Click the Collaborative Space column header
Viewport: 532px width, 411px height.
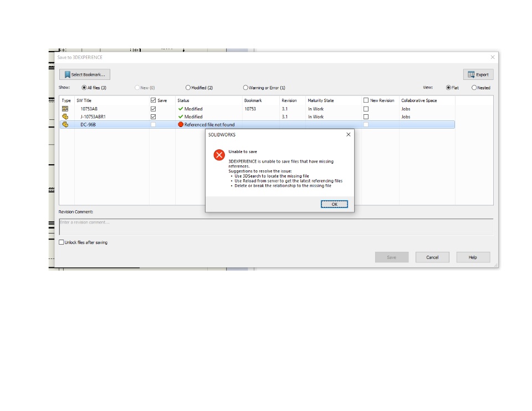pos(419,100)
